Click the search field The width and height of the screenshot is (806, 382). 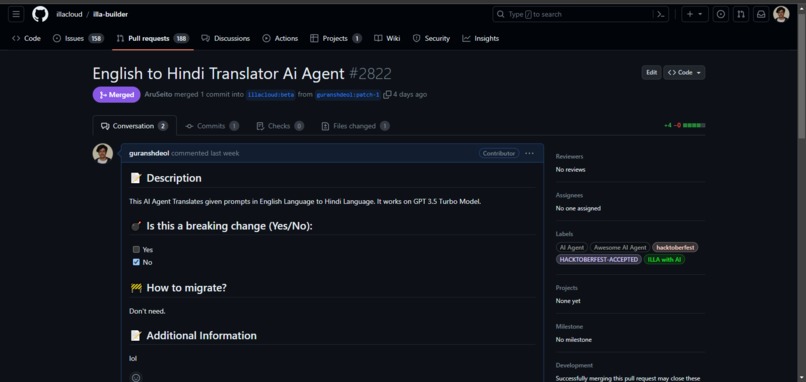[x=581, y=14]
